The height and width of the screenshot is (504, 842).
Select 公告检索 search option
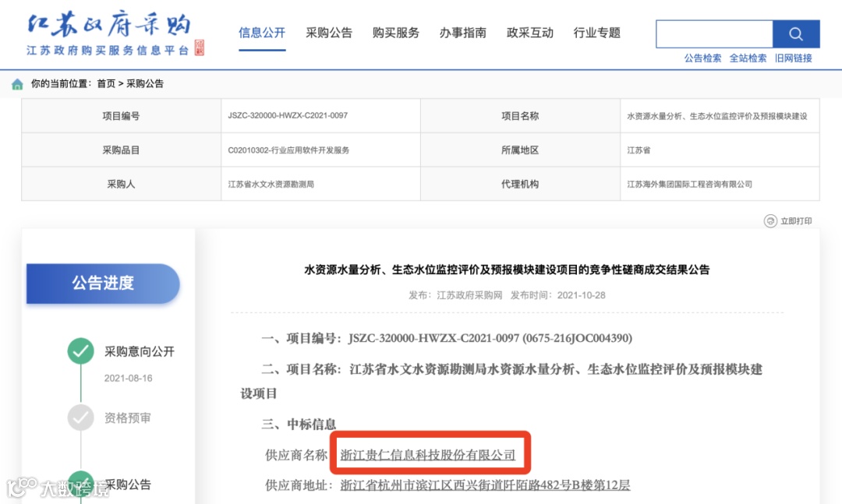pyautogui.click(x=702, y=58)
